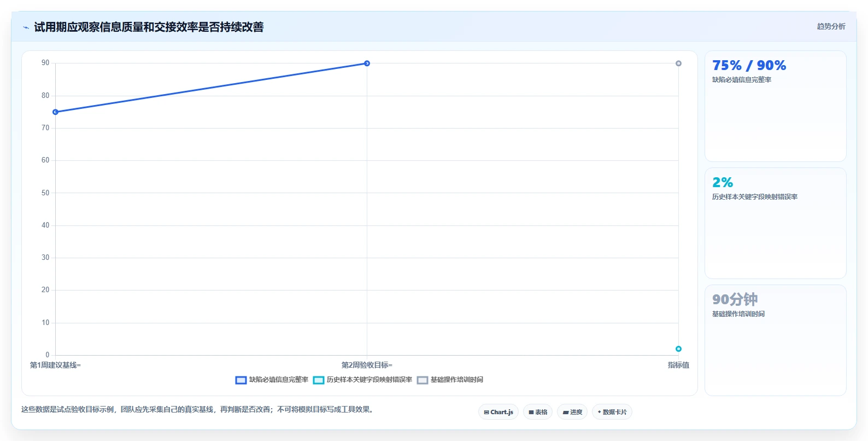Click the trend icon beside the header title
Viewport: 868px width, 441px height.
26,27
